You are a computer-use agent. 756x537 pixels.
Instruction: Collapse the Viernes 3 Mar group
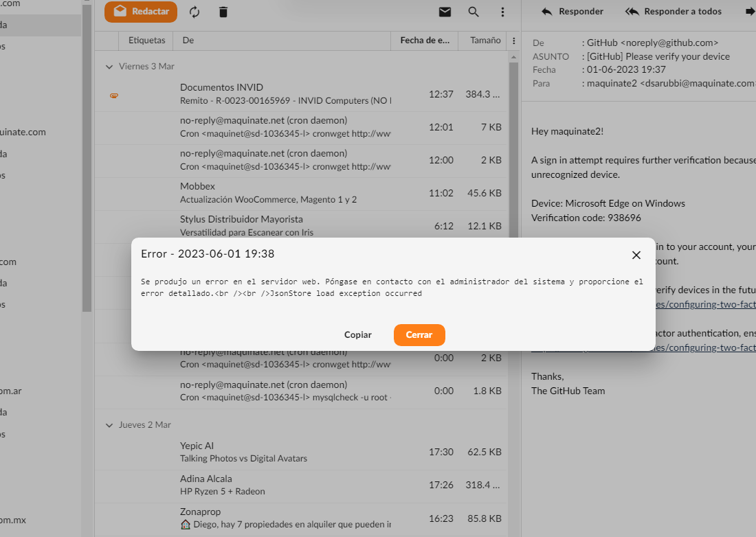click(x=109, y=67)
